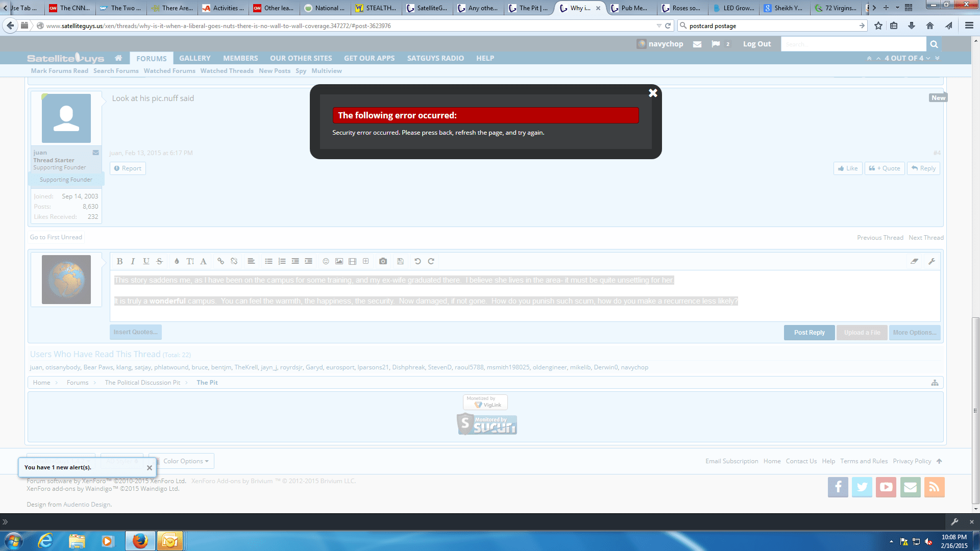This screenshot has height=551, width=980.
Task: Click the Post Reply button
Action: coord(809,333)
